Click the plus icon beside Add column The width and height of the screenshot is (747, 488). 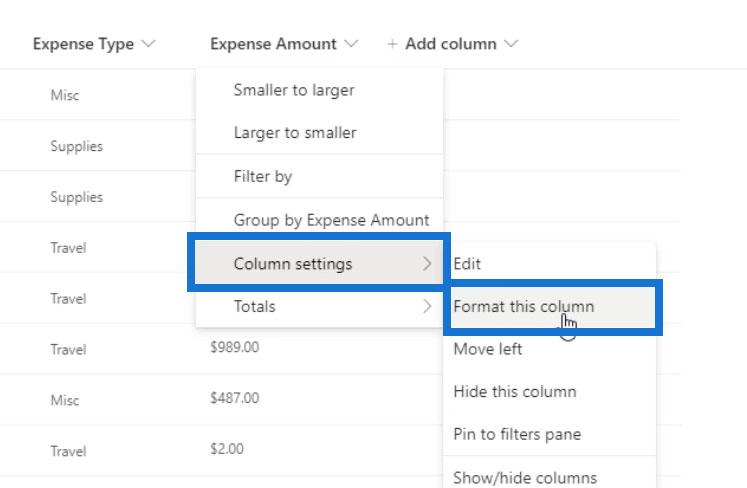click(392, 44)
